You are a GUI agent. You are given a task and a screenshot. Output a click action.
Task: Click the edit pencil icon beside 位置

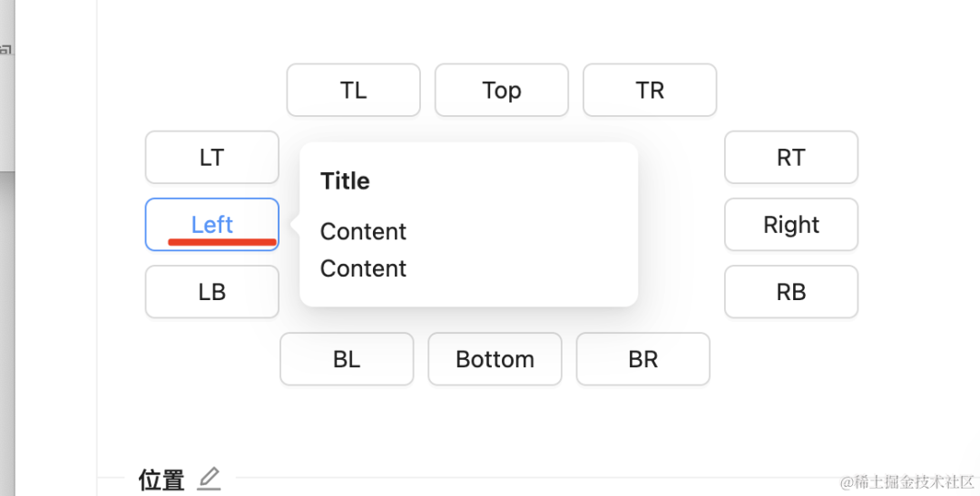click(x=209, y=478)
